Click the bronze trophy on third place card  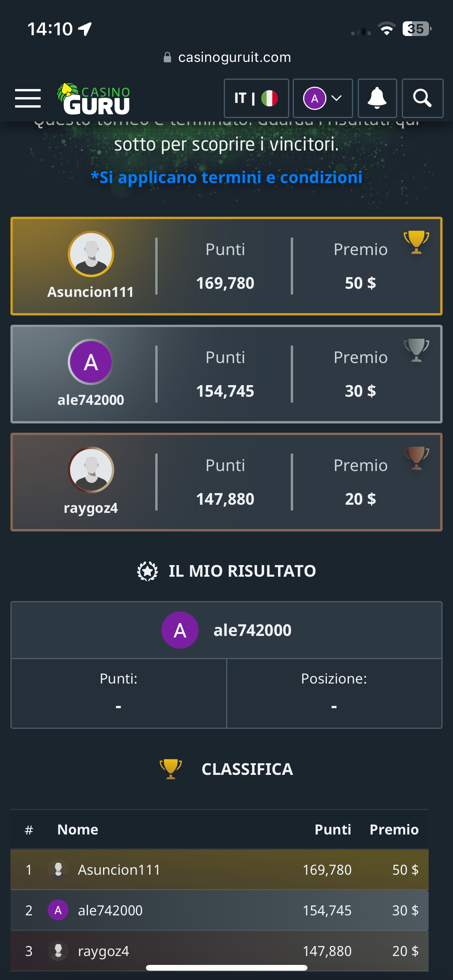coord(416,458)
